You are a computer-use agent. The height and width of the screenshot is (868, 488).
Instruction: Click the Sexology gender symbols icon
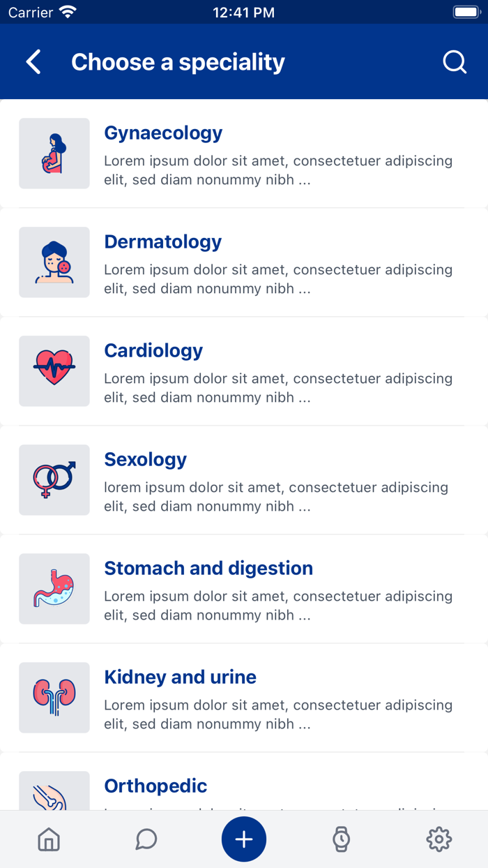tap(54, 479)
